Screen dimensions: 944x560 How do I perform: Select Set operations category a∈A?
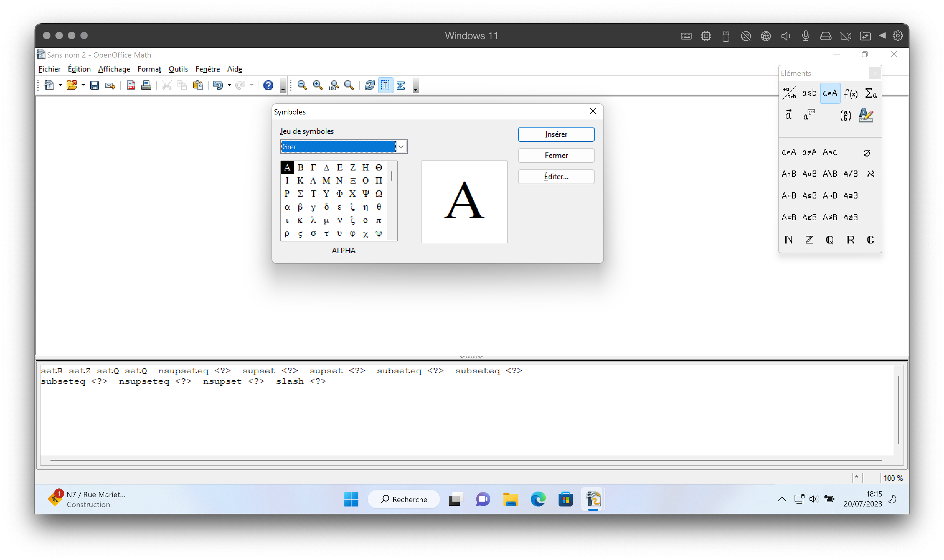point(830,93)
